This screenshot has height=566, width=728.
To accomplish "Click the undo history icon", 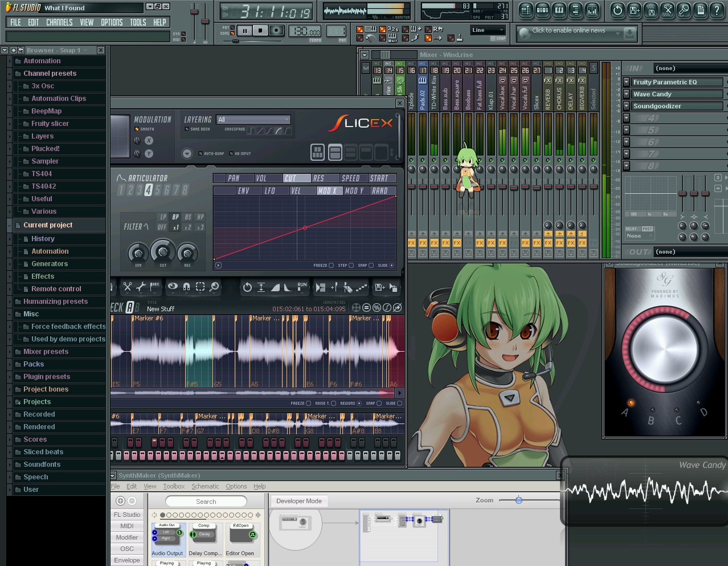I will pyautogui.click(x=617, y=10).
